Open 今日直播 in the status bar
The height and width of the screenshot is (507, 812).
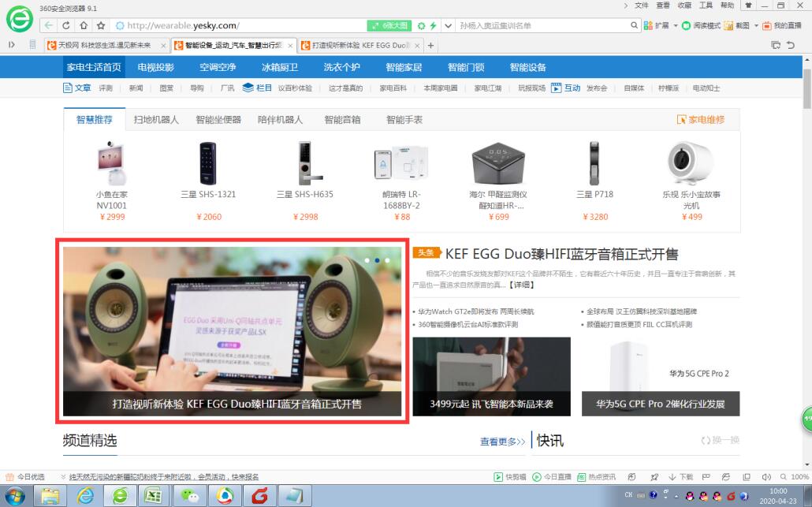pos(552,477)
